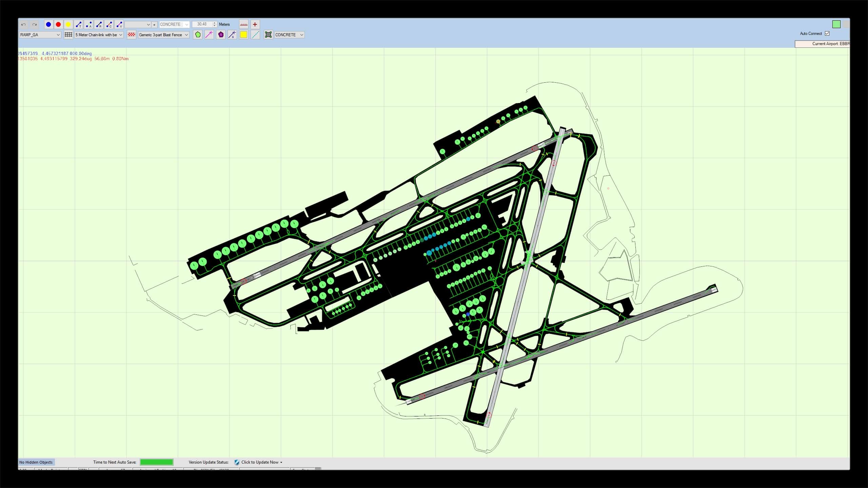The height and width of the screenshot is (488, 868).
Task: Toggle the Auto Connect checkbox
Action: point(827,34)
